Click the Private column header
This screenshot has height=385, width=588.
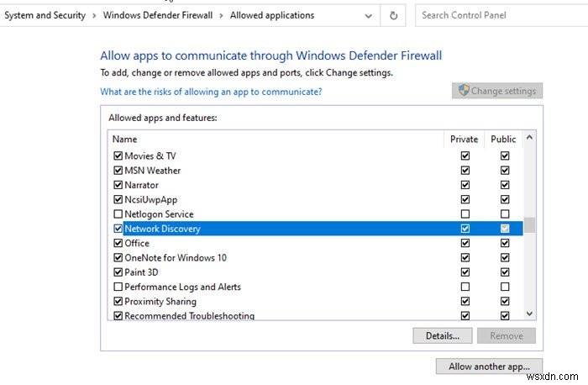[x=464, y=140]
